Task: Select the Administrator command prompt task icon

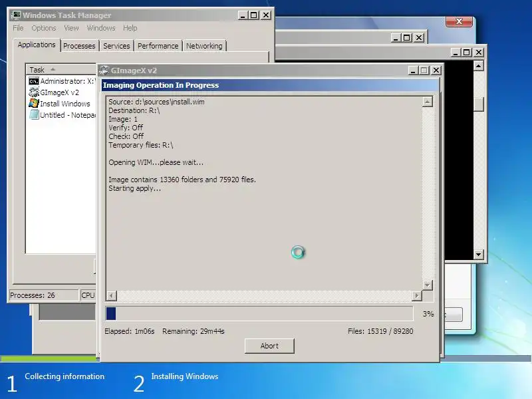Action: 34,81
